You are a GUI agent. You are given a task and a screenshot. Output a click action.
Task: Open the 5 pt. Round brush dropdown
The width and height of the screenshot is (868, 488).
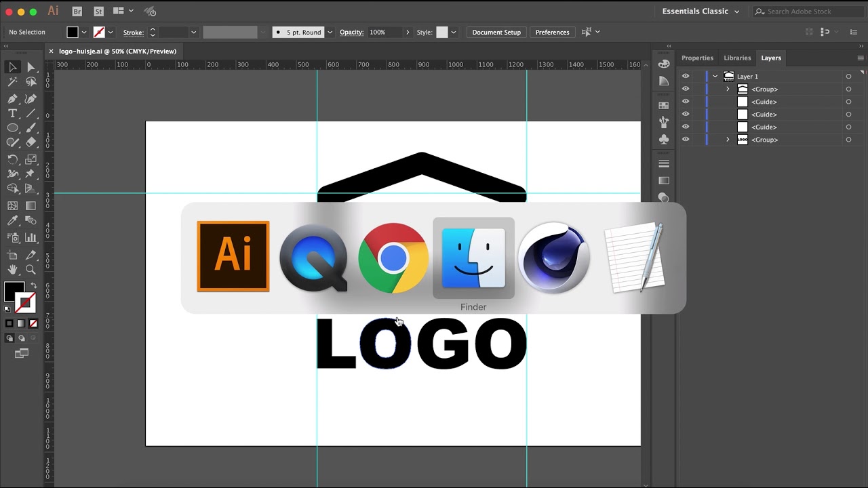(330, 33)
